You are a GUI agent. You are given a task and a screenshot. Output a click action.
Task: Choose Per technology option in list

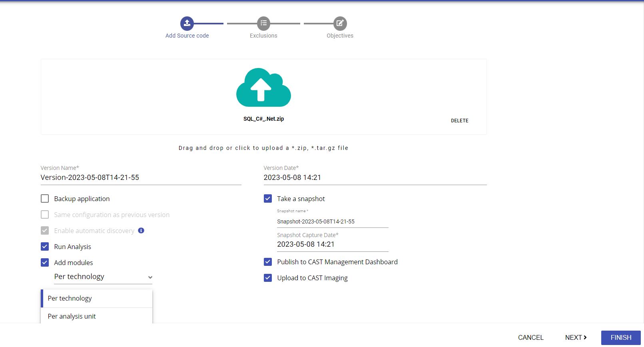click(x=97, y=298)
